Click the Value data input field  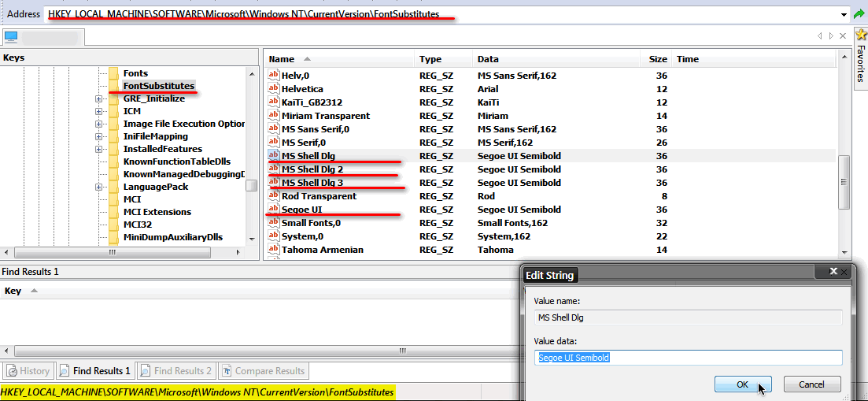pos(688,358)
